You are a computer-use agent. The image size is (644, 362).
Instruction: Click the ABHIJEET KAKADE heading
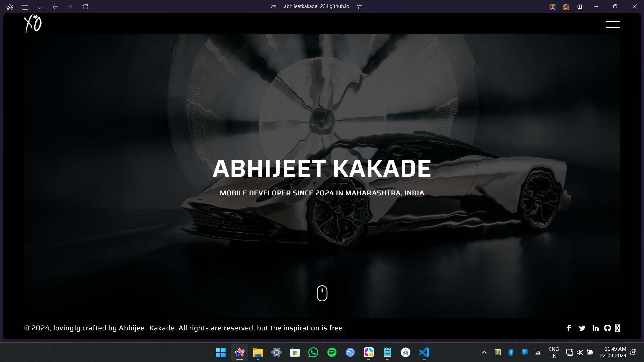[321, 168]
